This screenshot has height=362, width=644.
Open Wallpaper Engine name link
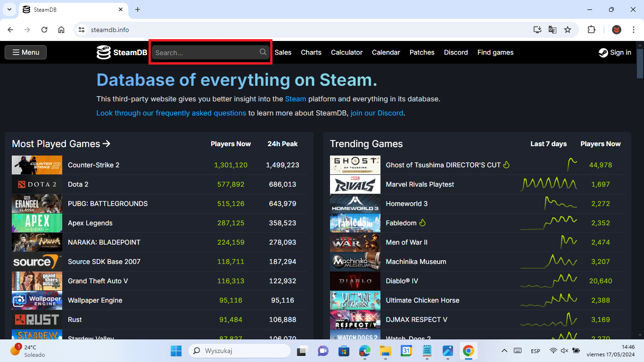point(95,300)
